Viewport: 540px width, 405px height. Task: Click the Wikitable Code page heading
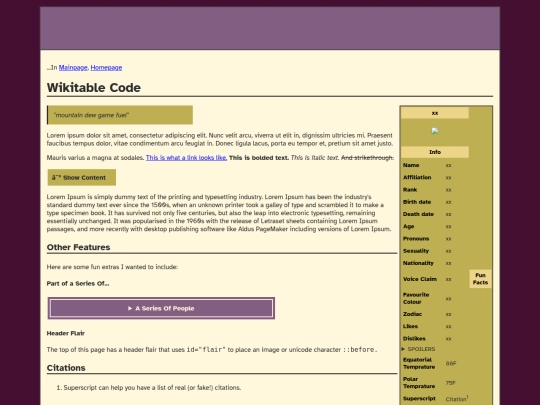(94, 87)
